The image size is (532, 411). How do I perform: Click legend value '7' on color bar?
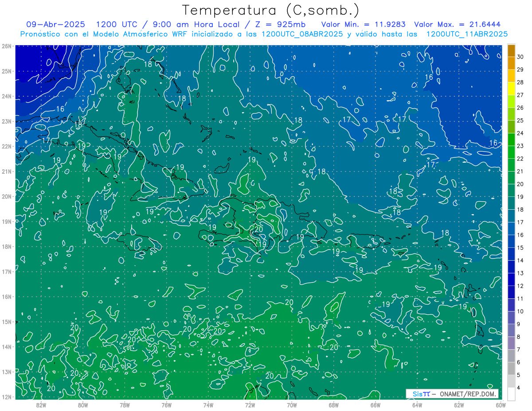pos(519,350)
